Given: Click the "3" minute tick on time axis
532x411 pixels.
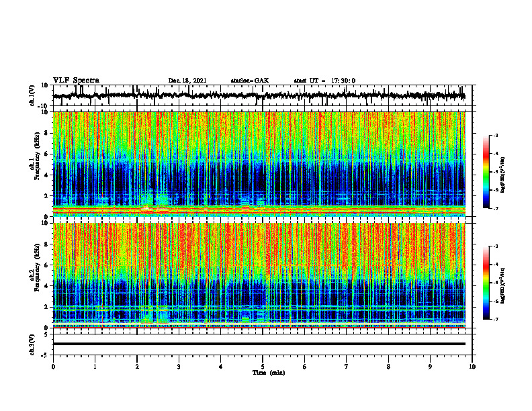Looking at the screenshot, I should [x=179, y=367].
